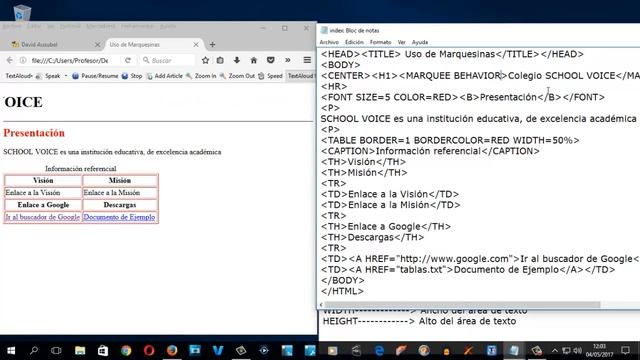Image resolution: width=640 pixels, height=360 pixels.
Task: Open the taskbar clock and date
Action: [599, 350]
